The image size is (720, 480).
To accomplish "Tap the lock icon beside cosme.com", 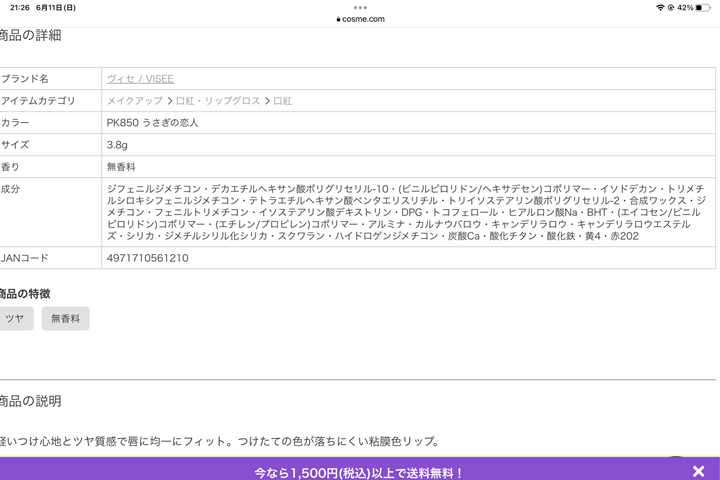I will [x=338, y=19].
